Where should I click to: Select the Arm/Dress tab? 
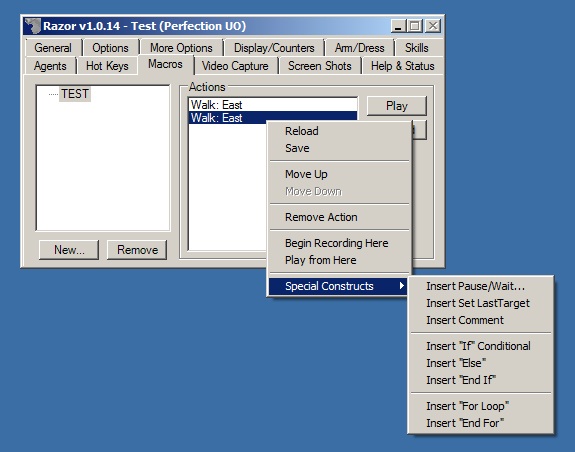tap(359, 48)
